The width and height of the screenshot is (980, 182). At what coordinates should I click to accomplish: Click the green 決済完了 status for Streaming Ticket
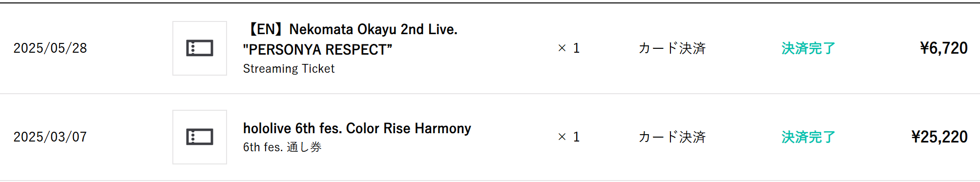(x=809, y=48)
